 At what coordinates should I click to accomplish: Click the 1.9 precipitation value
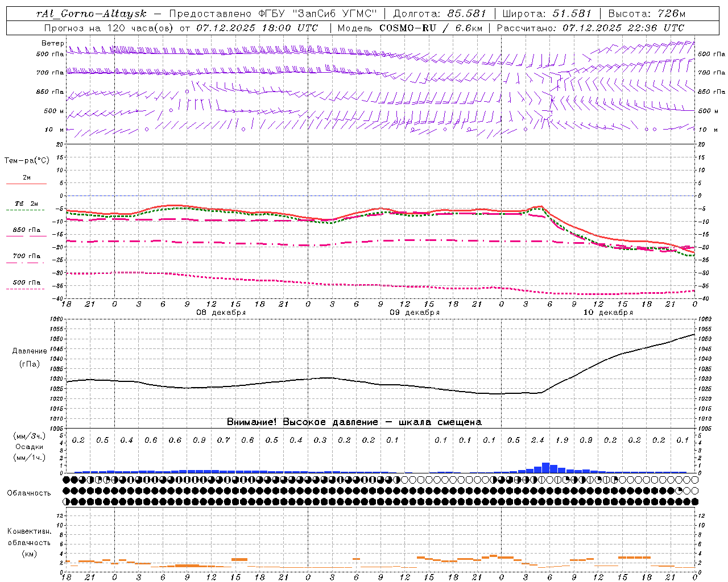pyautogui.click(x=562, y=440)
